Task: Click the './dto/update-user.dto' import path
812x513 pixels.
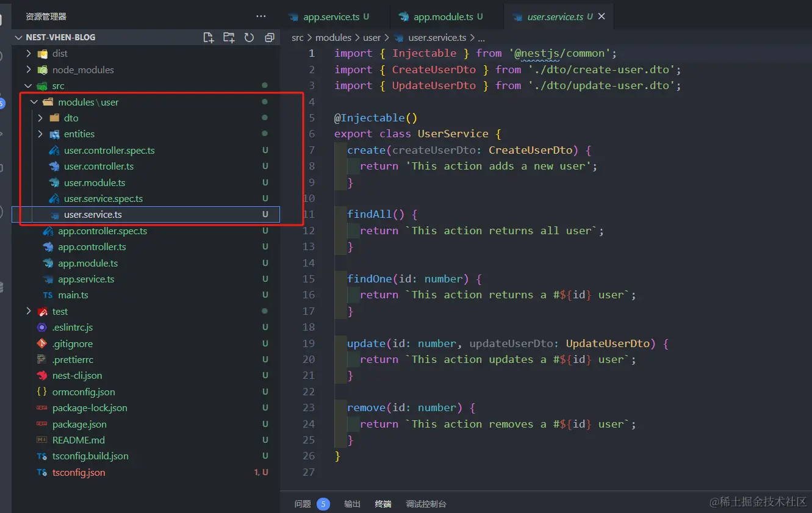Action: point(602,85)
